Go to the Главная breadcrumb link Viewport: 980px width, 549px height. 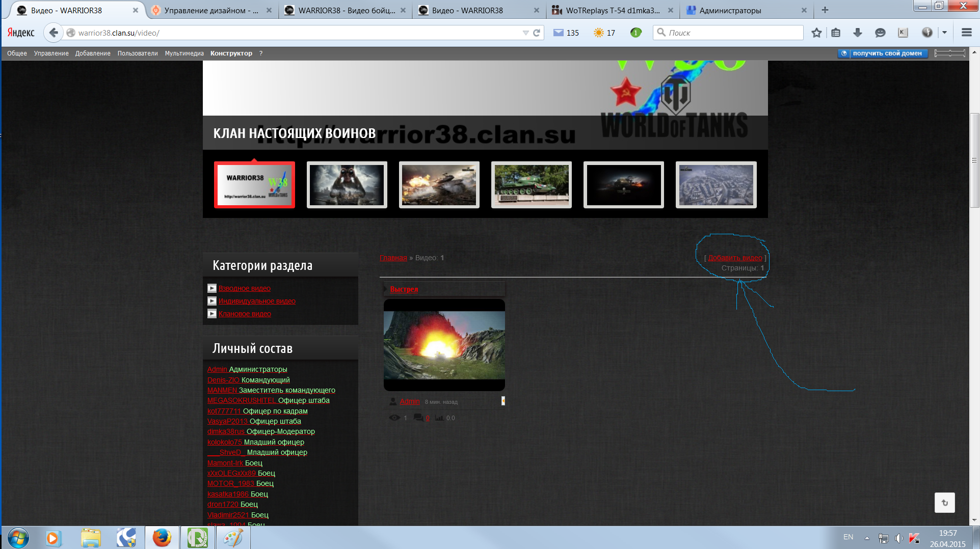pyautogui.click(x=393, y=258)
